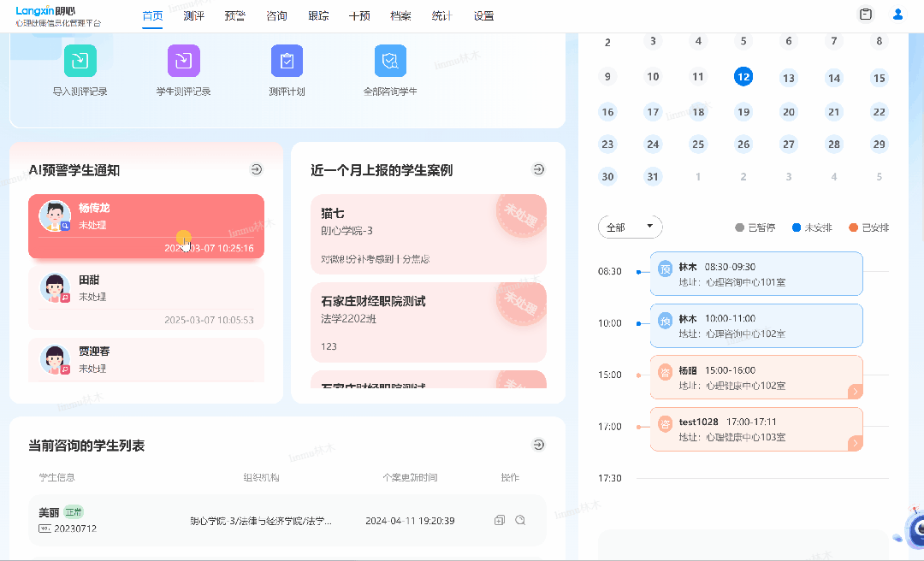Expand the test1028 17:00-17:11 appointment arrow
The image size is (924, 561).
click(854, 443)
